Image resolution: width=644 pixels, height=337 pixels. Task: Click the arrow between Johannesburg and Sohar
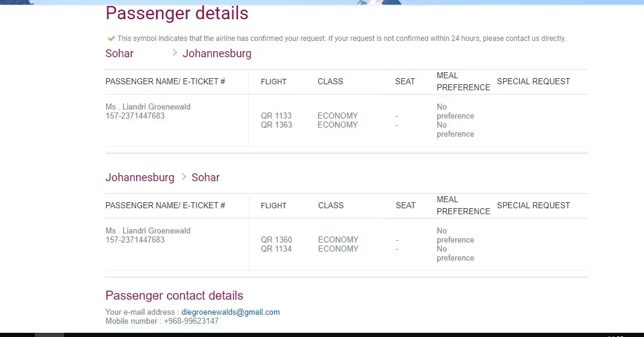click(184, 177)
